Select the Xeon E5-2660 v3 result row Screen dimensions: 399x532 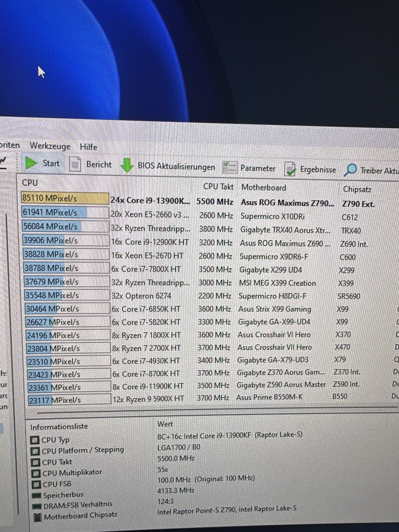[x=150, y=214]
